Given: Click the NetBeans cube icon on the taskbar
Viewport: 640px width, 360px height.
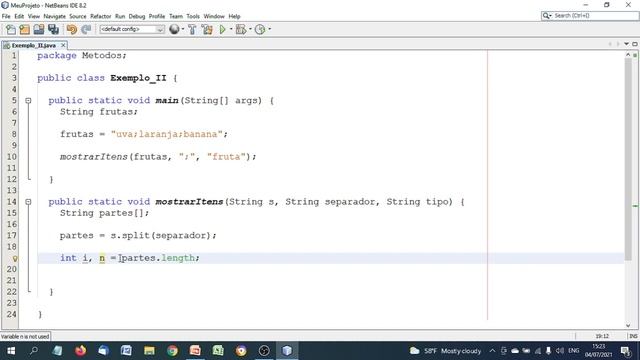Looking at the screenshot, I should [x=287, y=351].
